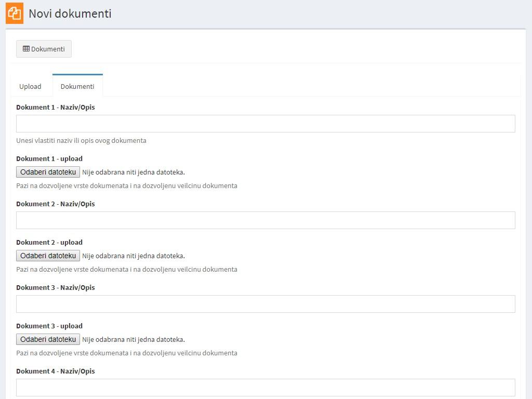Choose a file for Dokument 2 upload
Image resolution: width=532 pixels, height=399 pixels.
[48, 256]
